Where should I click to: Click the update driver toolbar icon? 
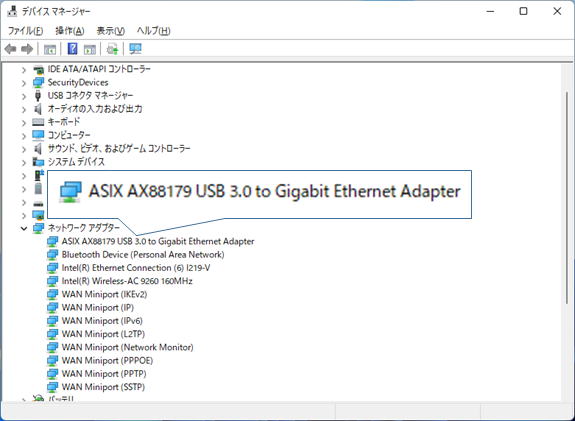tap(113, 49)
